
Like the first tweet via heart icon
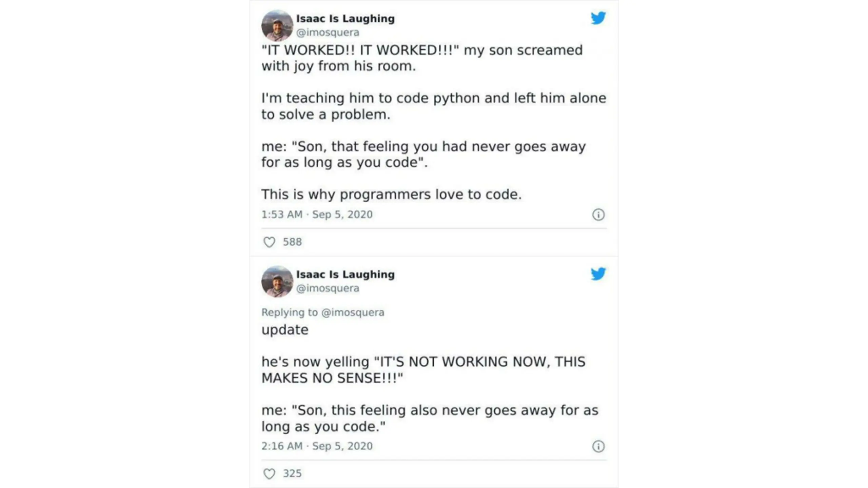269,242
